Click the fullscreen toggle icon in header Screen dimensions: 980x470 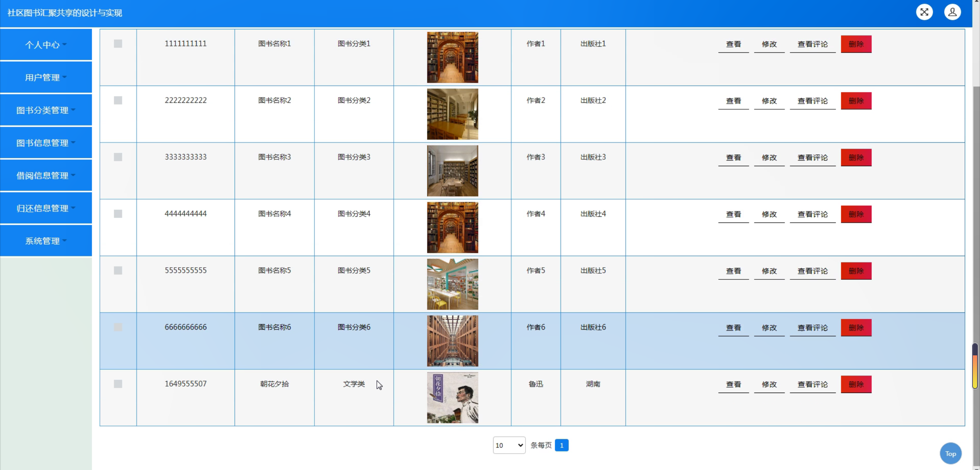(924, 12)
